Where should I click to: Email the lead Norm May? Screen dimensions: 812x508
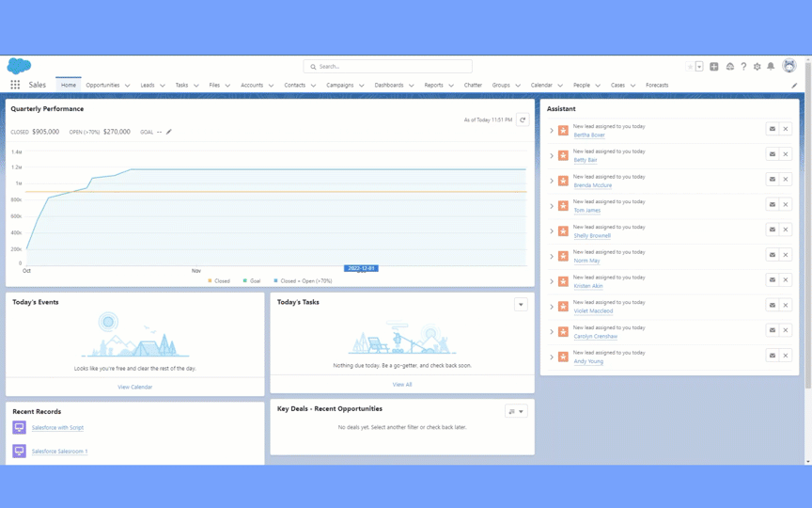tap(773, 255)
